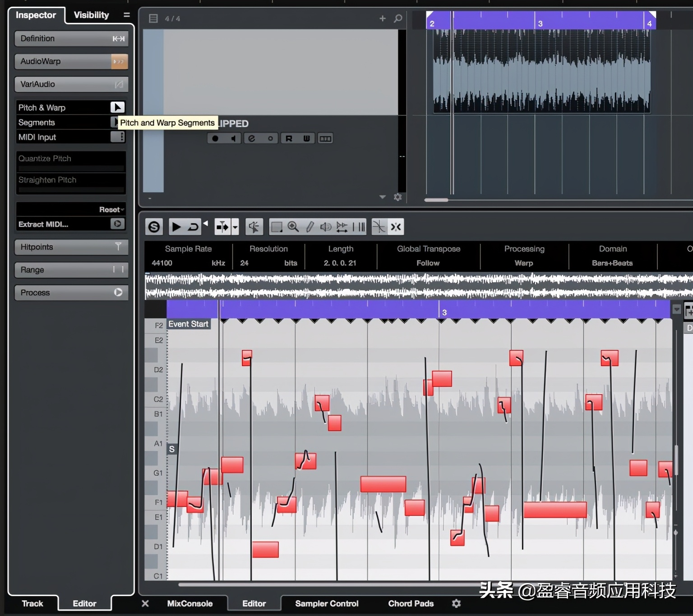Select the Zoom tool in the editor toolbar

point(293,227)
